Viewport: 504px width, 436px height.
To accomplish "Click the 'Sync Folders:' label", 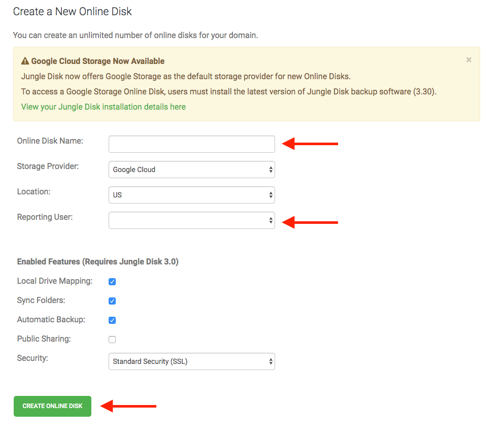I will [x=41, y=300].
